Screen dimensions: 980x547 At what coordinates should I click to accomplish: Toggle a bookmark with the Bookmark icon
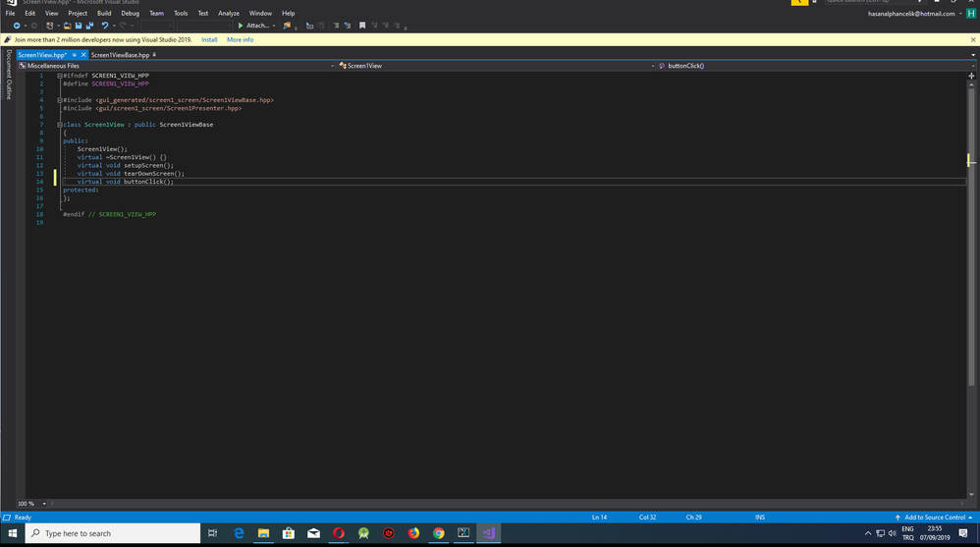point(362,26)
